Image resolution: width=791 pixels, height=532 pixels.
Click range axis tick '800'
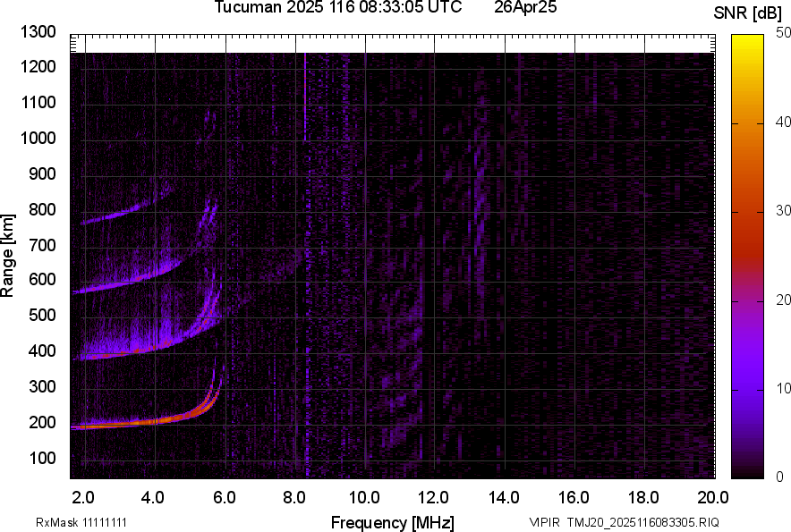tap(42, 209)
